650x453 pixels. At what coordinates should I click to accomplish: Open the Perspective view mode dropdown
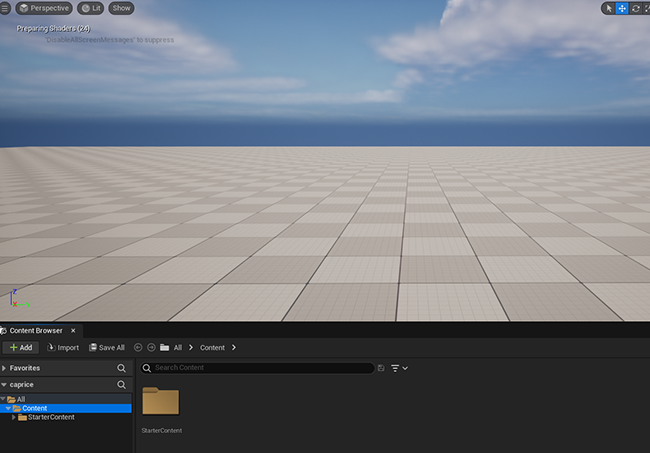(x=44, y=8)
